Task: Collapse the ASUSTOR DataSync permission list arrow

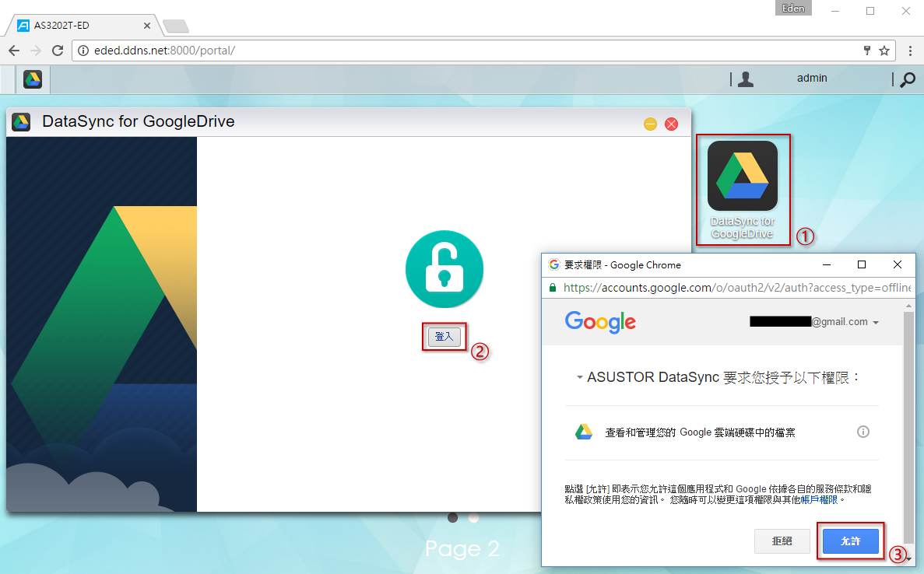Action: (579, 377)
